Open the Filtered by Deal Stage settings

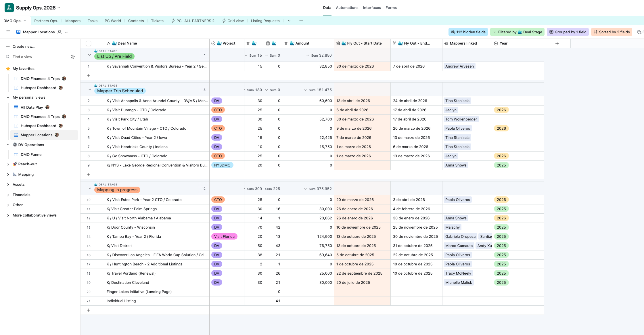click(517, 32)
